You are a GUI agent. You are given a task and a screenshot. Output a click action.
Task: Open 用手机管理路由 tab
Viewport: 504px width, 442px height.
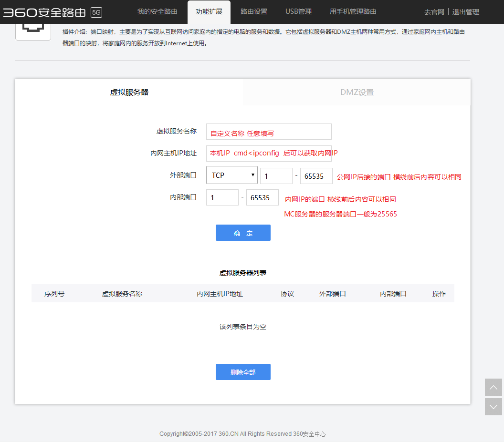point(353,12)
